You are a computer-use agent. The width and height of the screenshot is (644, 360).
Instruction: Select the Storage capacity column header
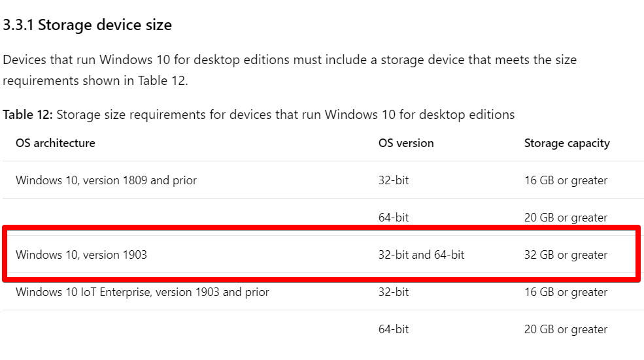567,143
